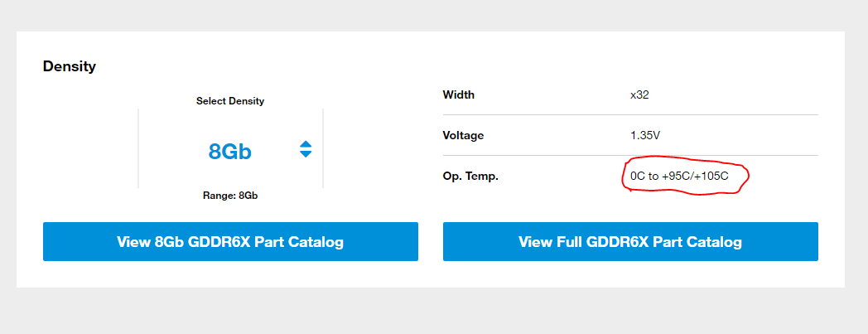The width and height of the screenshot is (868, 334).
Task: Open View Full GDDR6X Part Catalog
Action: [630, 241]
